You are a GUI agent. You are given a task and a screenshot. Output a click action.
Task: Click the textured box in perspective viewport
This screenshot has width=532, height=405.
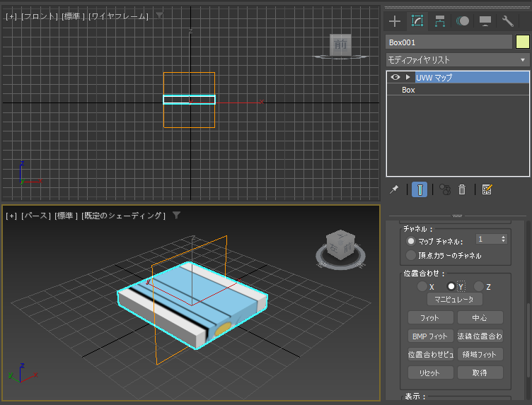tap(192, 305)
